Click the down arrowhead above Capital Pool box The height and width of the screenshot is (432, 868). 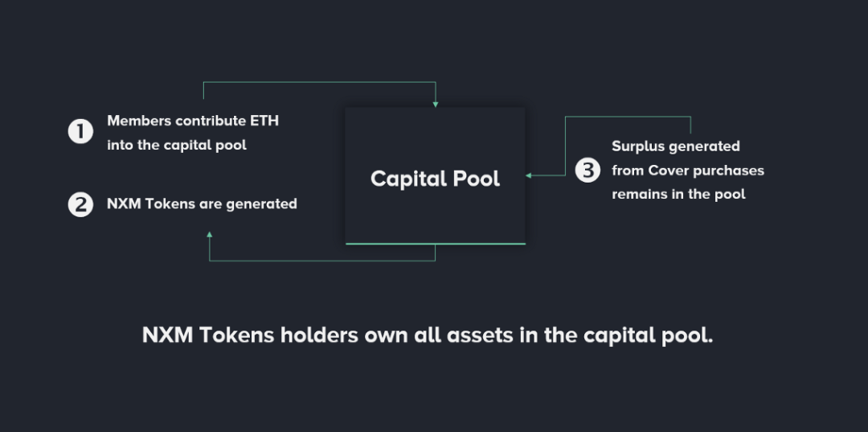[435, 103]
